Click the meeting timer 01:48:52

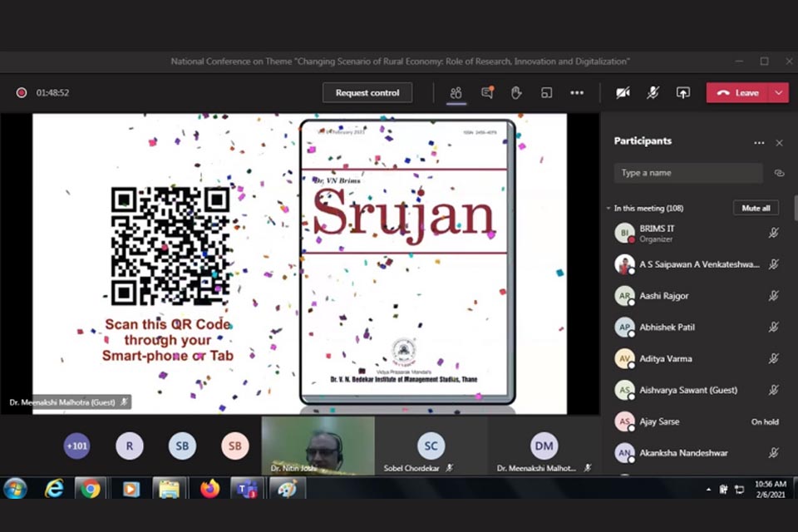pyautogui.click(x=52, y=92)
